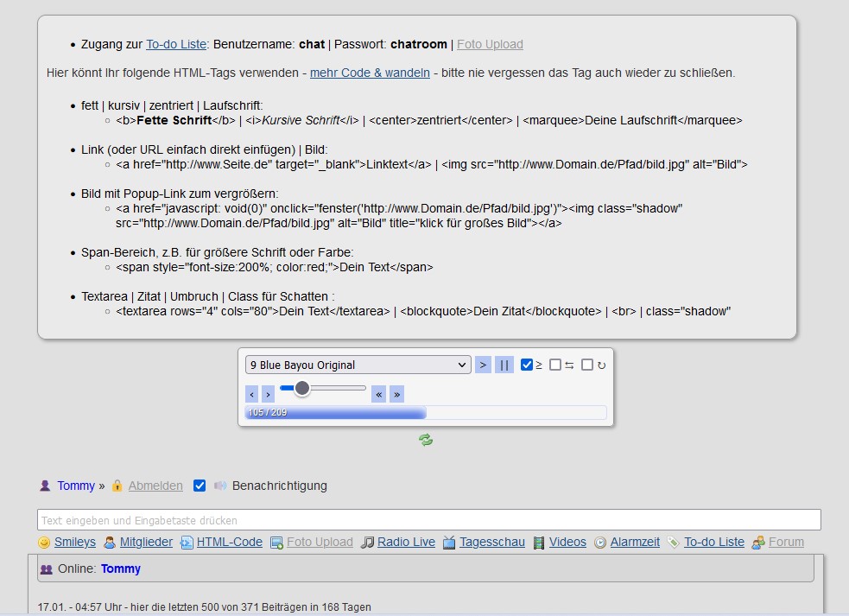
Task: Fast-forward with the double right arrow
Action: tap(396, 394)
